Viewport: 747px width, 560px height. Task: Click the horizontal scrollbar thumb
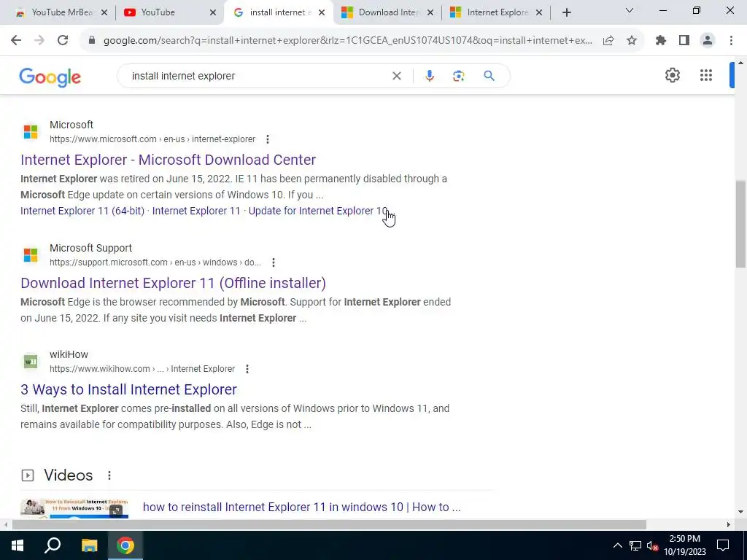(329, 524)
